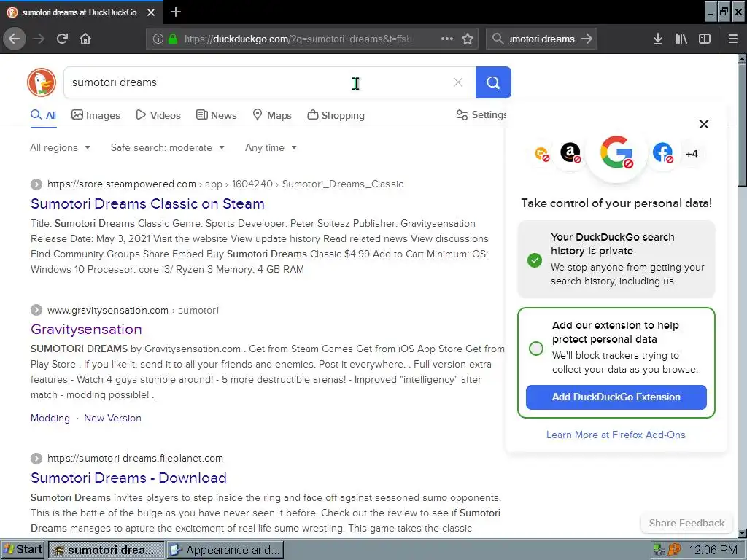Open the Safe search: moderate dropdown

pyautogui.click(x=167, y=147)
